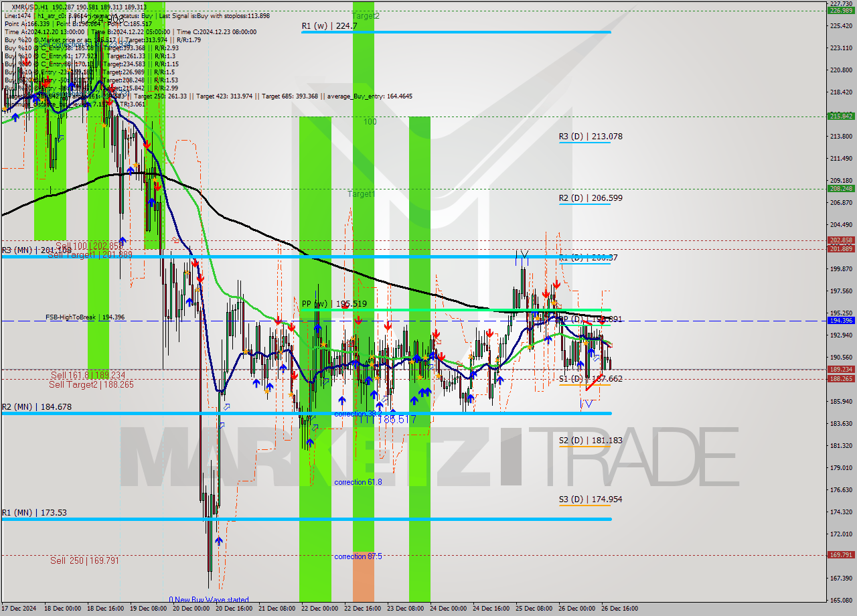This screenshot has width=857, height=616.
Task: Select the PP (w) | 195.519 label
Action: 334,304
